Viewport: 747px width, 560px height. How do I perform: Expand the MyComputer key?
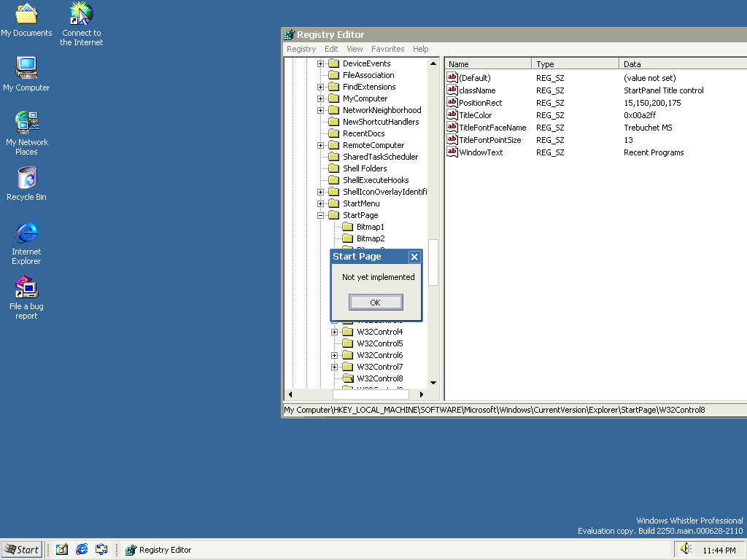(x=321, y=98)
